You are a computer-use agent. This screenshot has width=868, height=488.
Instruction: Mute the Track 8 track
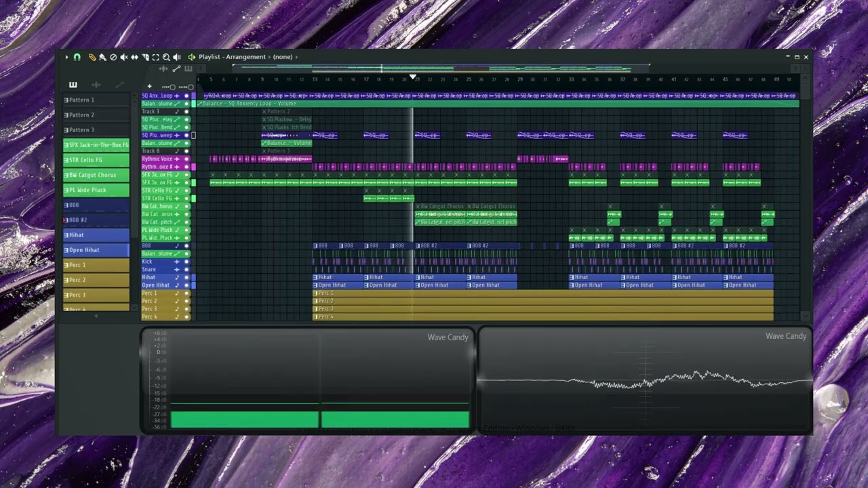coord(186,151)
